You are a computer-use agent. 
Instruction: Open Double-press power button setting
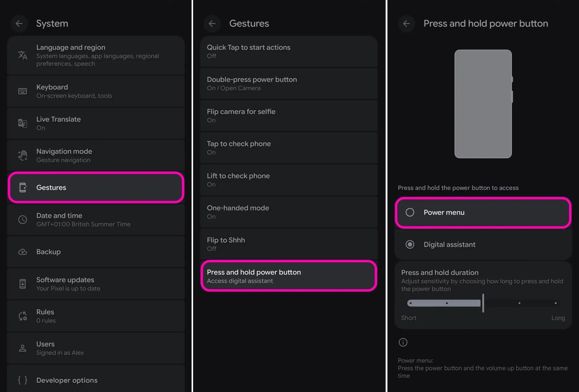(x=288, y=84)
